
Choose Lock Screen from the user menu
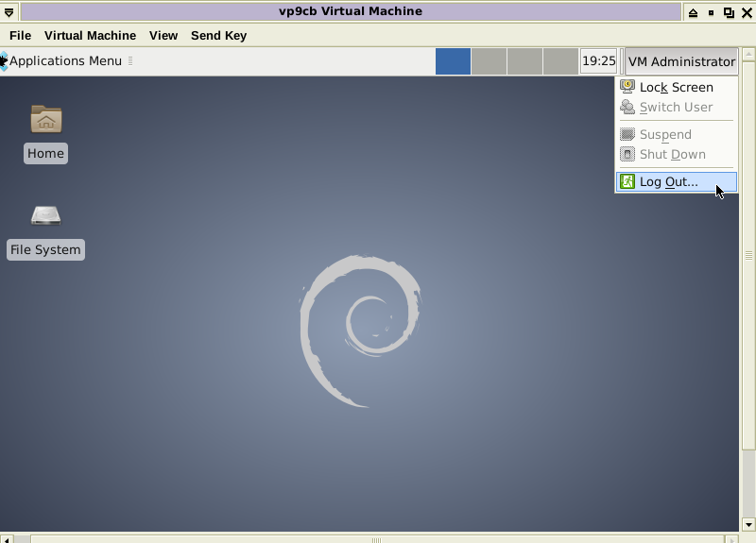tap(676, 88)
